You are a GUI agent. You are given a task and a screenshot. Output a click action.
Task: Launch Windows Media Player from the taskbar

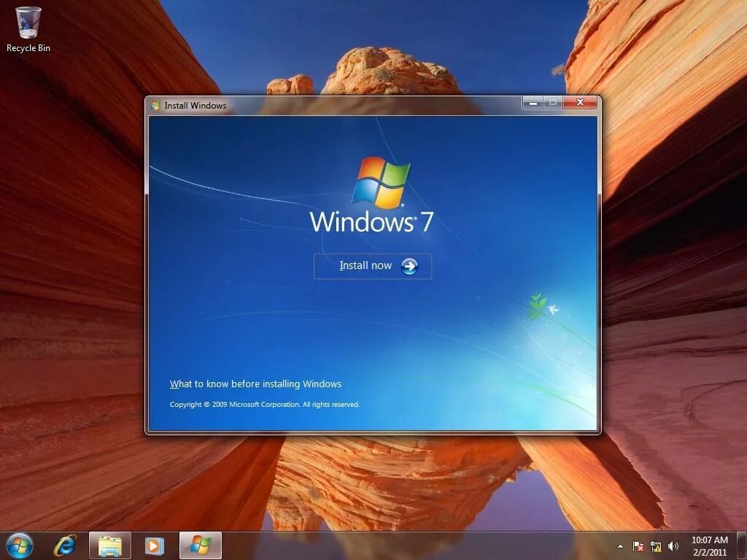click(x=154, y=545)
